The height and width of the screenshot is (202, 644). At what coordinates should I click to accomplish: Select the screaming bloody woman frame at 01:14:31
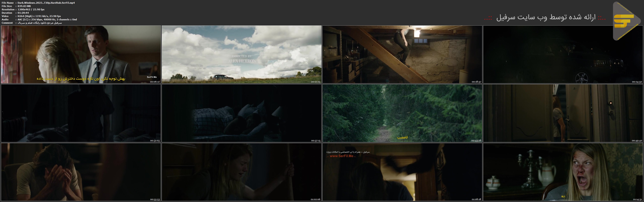click(563, 172)
